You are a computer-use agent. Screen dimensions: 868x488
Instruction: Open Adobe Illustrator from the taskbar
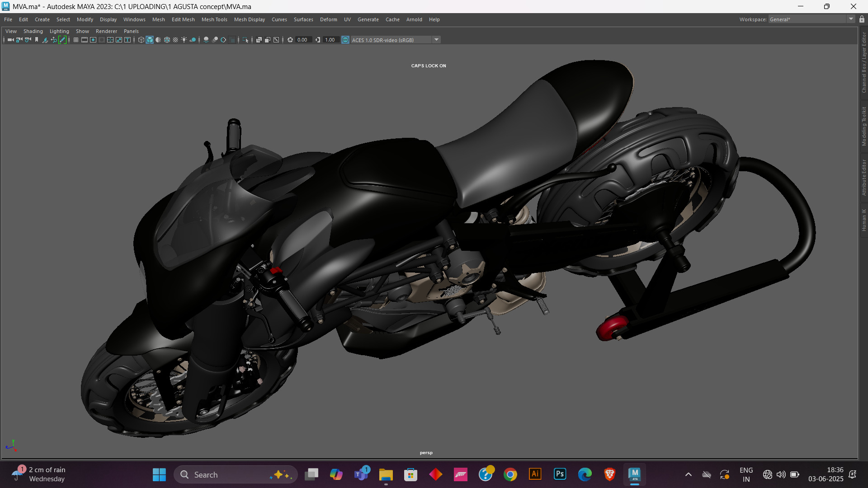coord(535,474)
